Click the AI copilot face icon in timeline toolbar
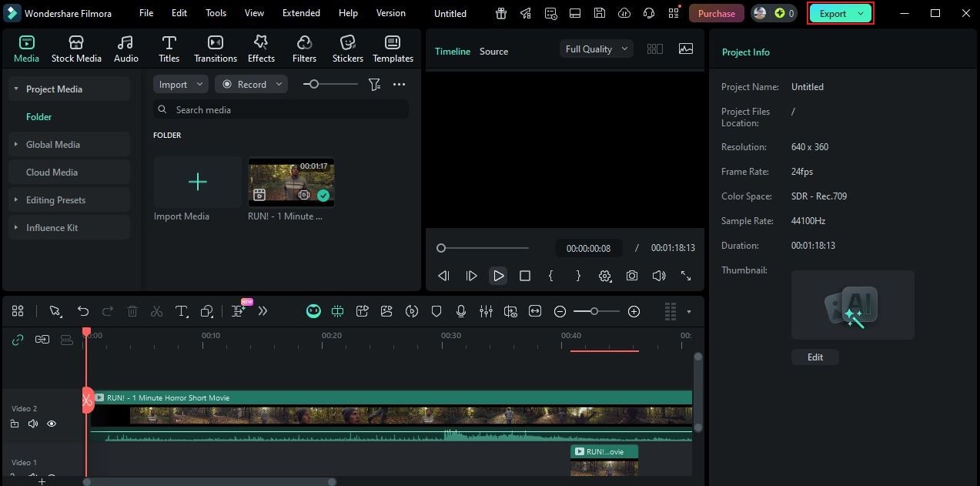This screenshot has height=486, width=980. coord(313,311)
